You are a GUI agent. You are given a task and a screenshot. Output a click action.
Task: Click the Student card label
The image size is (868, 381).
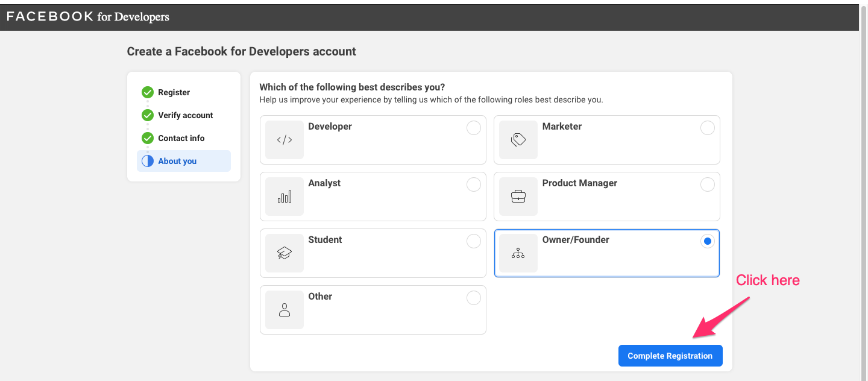pos(325,240)
